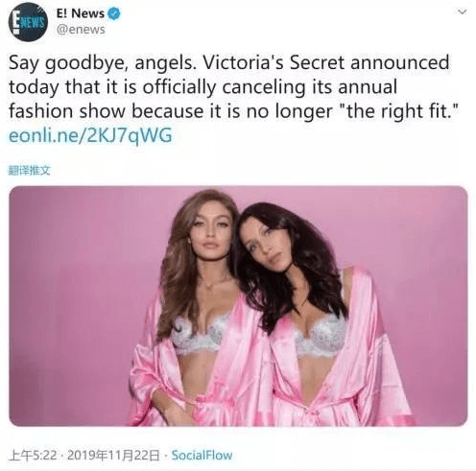This screenshot has width=476, height=471.
Task: Visit the @enews handle
Action: pos(81,30)
